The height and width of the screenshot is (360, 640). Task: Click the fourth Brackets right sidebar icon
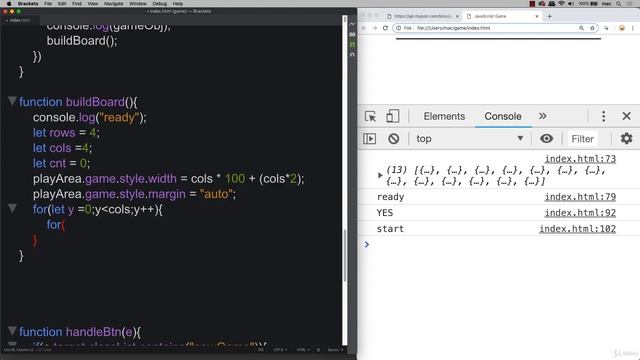pos(352,54)
